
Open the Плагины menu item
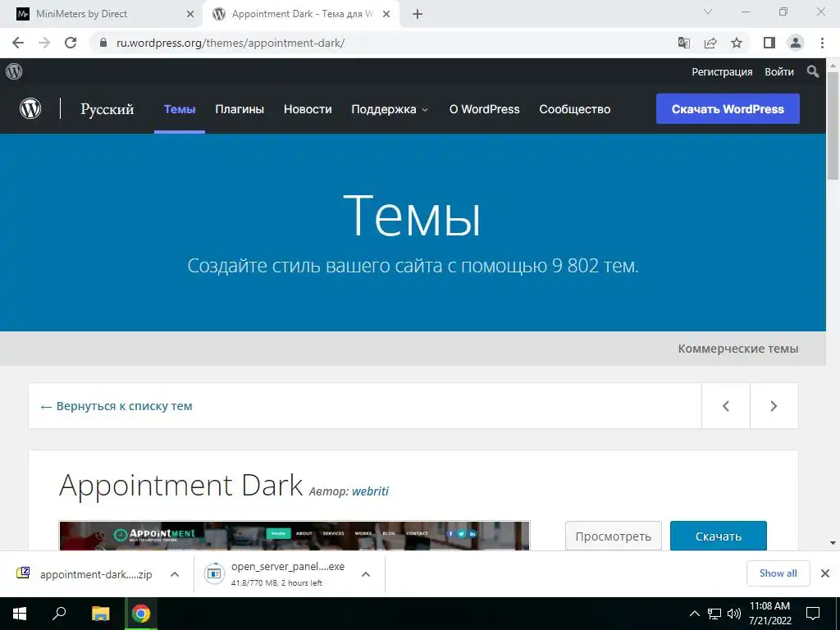240,109
